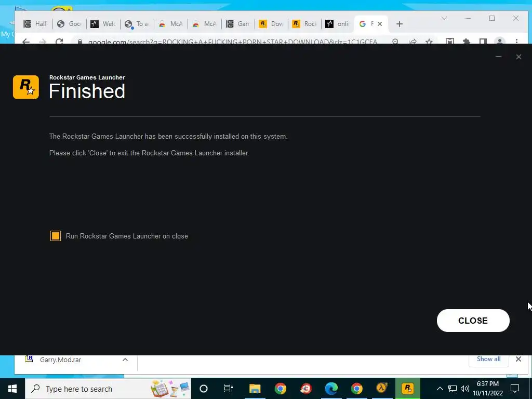Go back in Chrome

pyautogui.click(x=26, y=42)
